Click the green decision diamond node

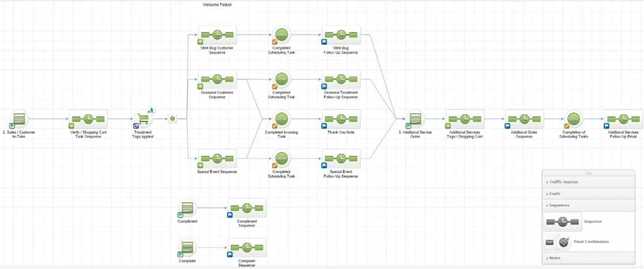[x=173, y=119]
